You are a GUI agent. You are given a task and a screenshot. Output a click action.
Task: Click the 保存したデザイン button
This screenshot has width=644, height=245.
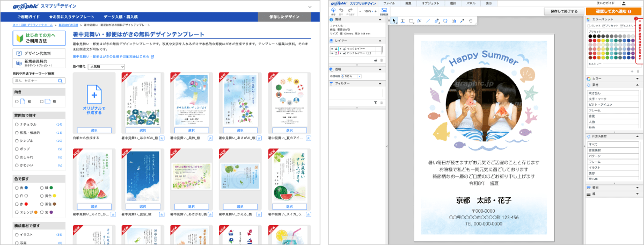pyautogui.click(x=284, y=17)
